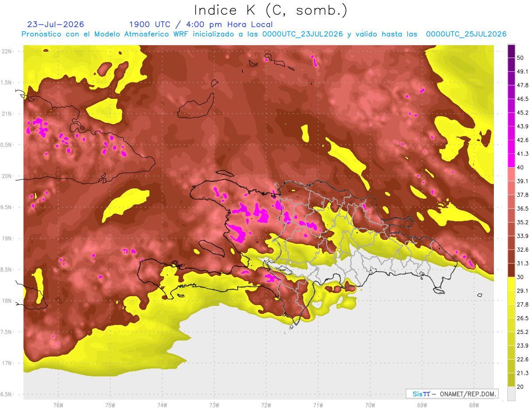Click the '22N' latitude label
This screenshot has height=411, width=532.
click(7, 51)
